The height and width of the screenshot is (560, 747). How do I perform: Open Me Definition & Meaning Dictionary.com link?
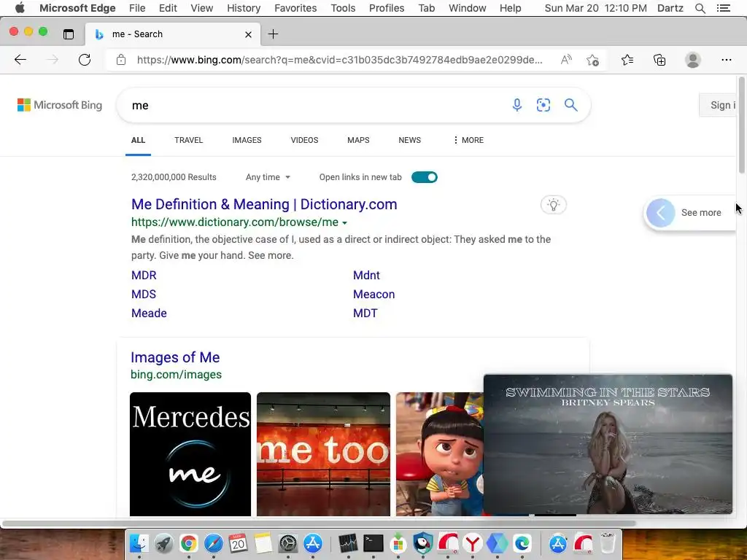pyautogui.click(x=264, y=204)
